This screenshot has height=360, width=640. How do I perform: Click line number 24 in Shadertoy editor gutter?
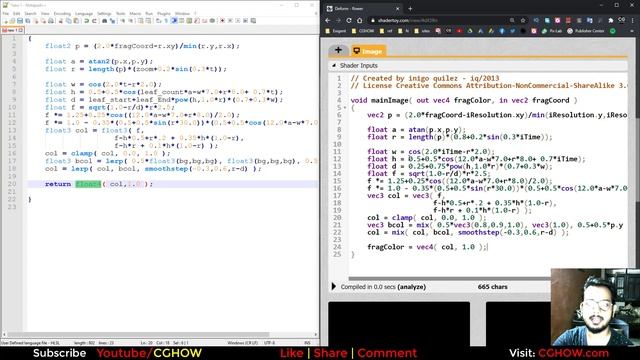point(338,247)
